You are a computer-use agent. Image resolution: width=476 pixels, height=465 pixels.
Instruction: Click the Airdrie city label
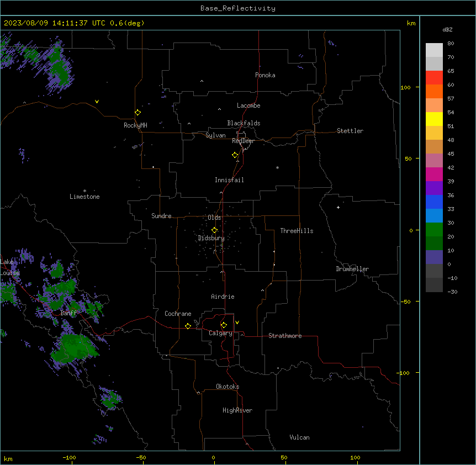(x=223, y=297)
